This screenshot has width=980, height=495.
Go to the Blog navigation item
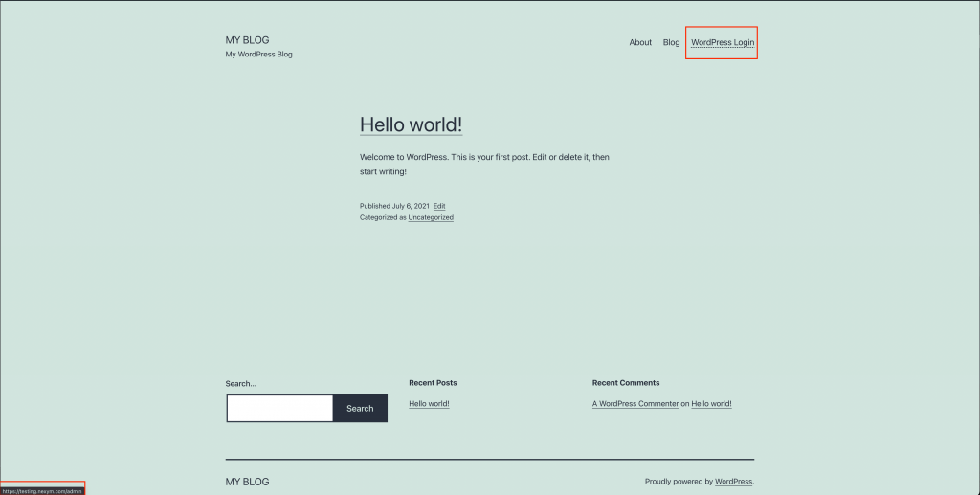(x=671, y=42)
